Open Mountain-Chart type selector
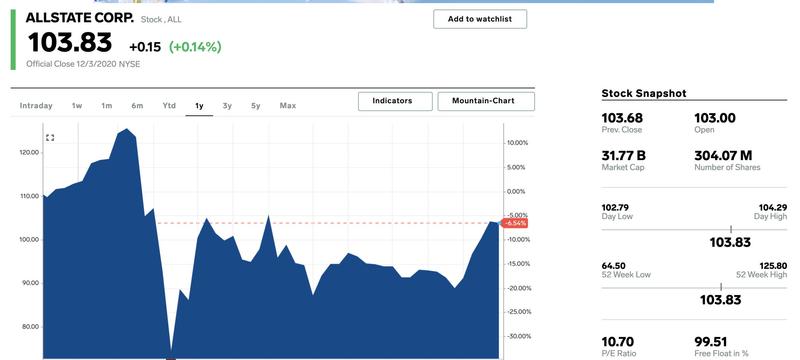 (x=486, y=101)
